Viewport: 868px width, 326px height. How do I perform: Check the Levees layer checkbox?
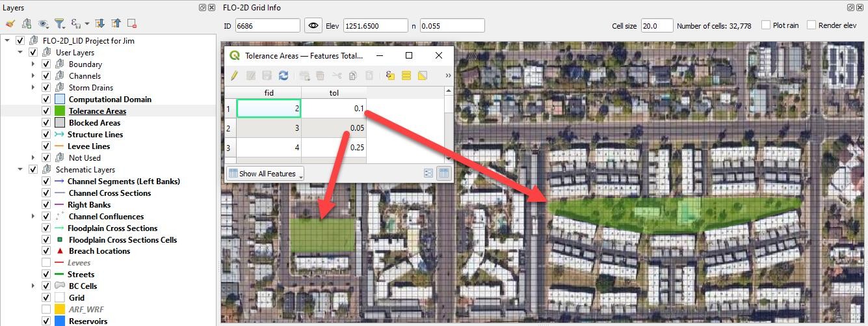point(46,263)
